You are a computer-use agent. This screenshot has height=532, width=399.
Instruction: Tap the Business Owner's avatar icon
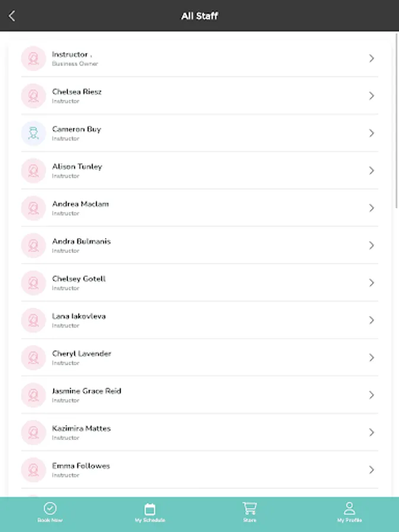(x=34, y=59)
